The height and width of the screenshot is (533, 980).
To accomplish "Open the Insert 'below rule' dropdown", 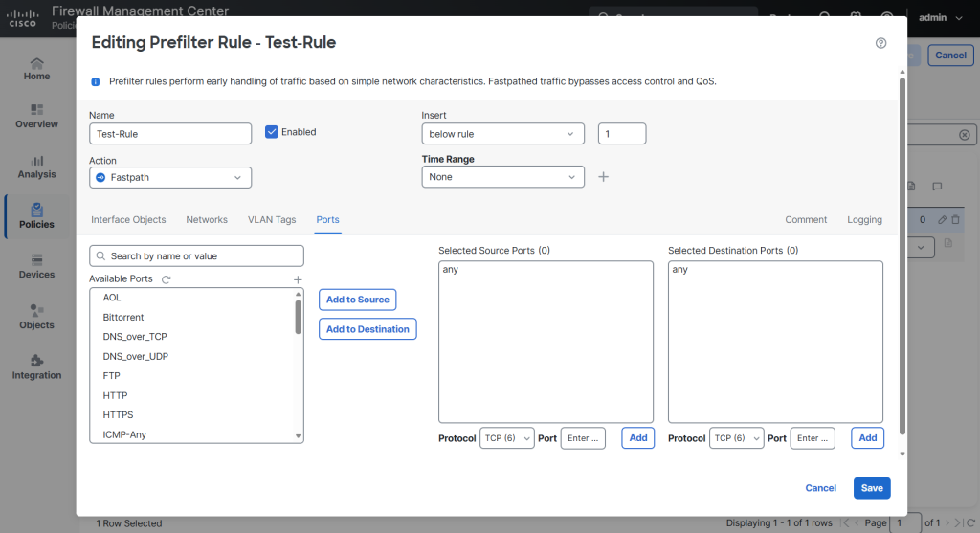I will (503, 134).
